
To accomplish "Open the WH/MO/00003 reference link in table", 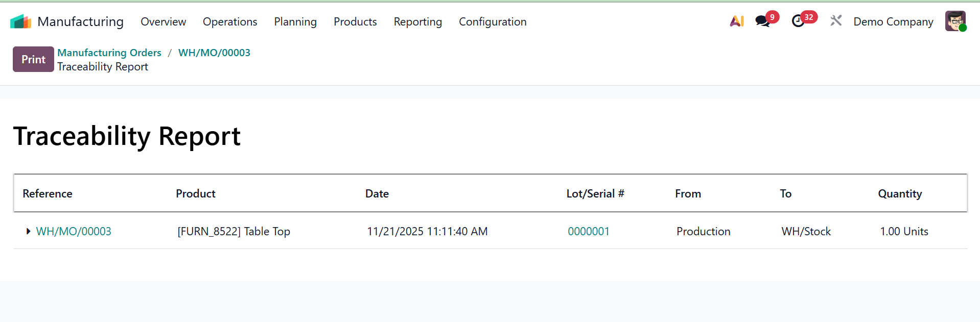I will (74, 232).
